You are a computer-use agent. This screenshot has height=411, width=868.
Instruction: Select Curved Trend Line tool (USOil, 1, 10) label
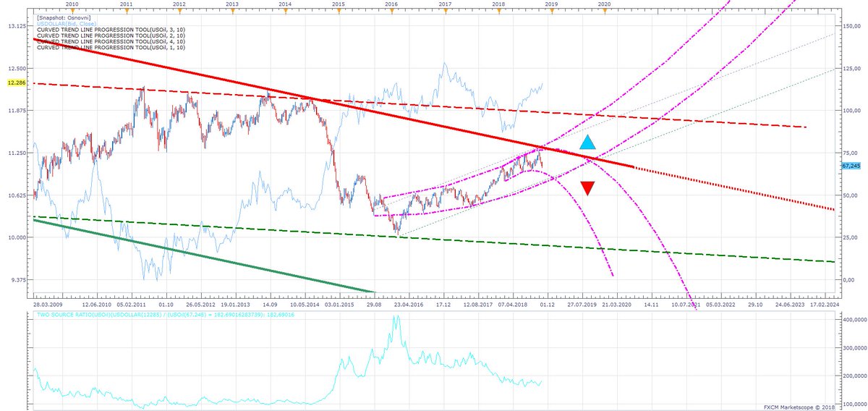coord(110,47)
